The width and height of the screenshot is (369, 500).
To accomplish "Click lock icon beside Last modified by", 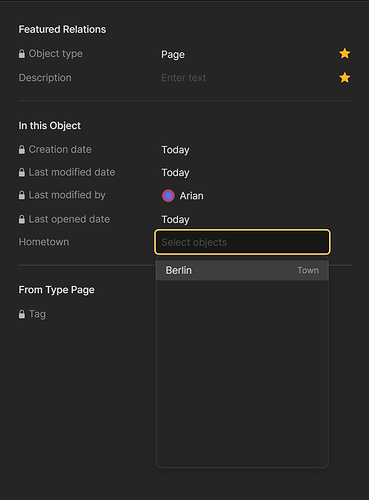I will coord(22,195).
